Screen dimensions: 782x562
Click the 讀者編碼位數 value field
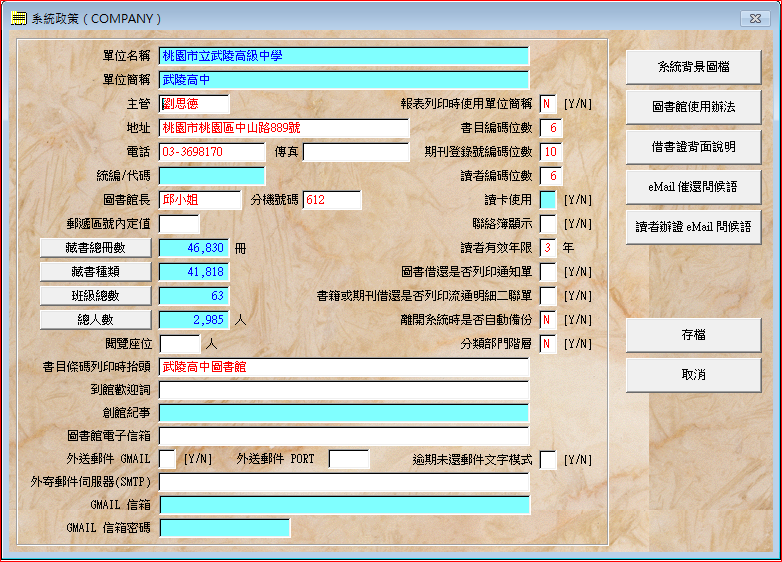click(x=551, y=176)
